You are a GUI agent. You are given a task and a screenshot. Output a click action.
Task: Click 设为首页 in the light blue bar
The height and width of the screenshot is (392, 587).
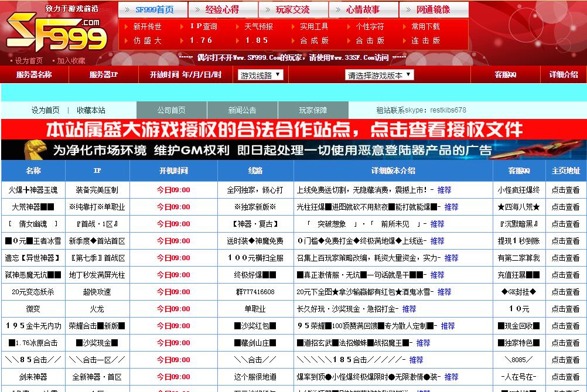click(45, 110)
